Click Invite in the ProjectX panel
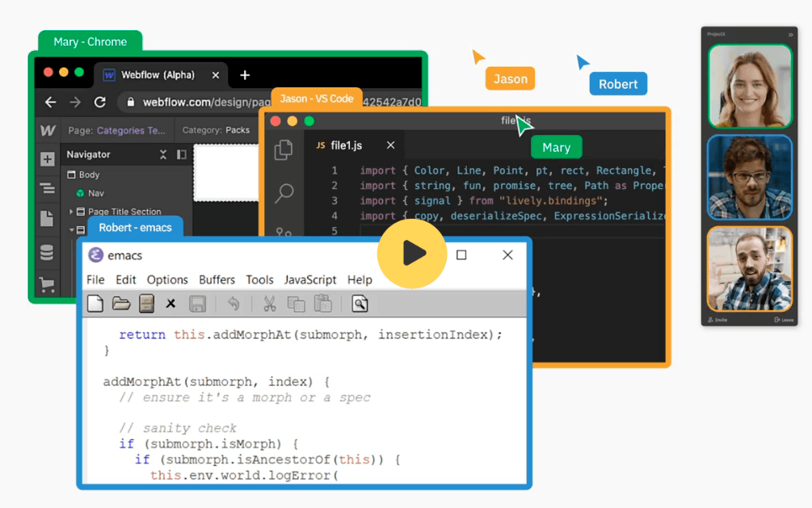The image size is (812, 508). coord(717,320)
